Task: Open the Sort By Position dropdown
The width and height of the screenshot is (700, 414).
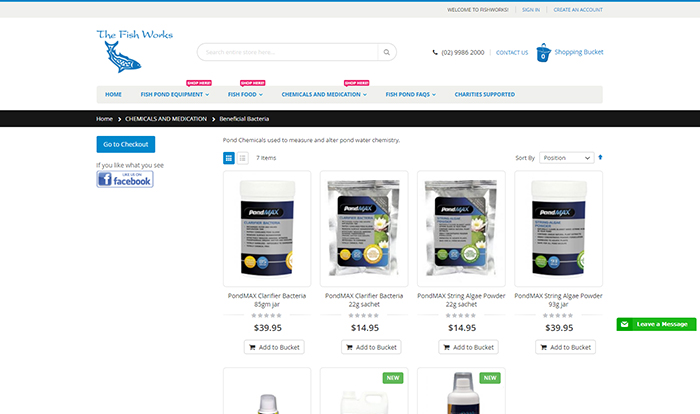Action: (x=567, y=158)
